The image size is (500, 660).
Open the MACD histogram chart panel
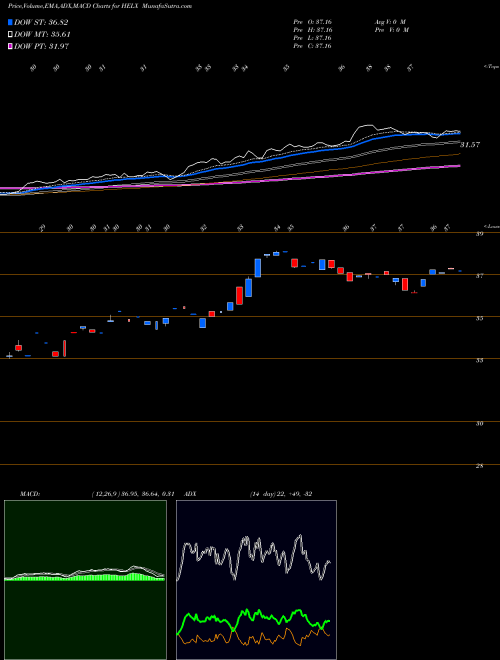[x=85, y=580]
